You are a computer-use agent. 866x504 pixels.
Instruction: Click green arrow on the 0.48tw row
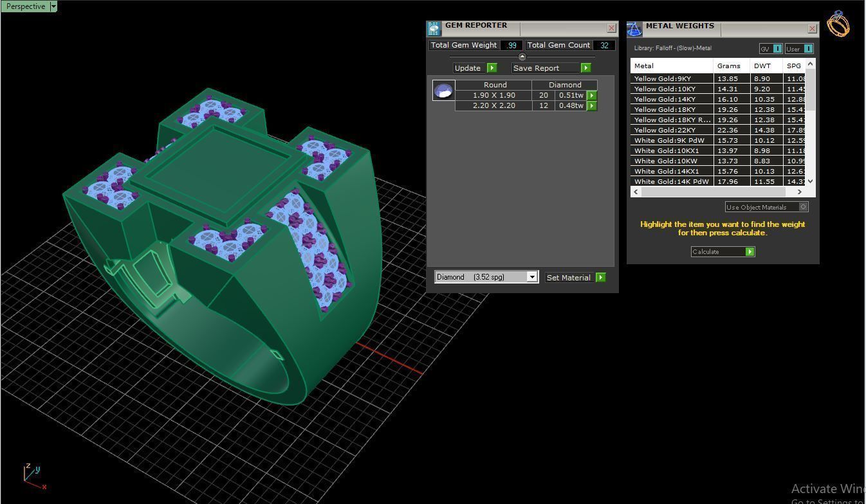(592, 106)
